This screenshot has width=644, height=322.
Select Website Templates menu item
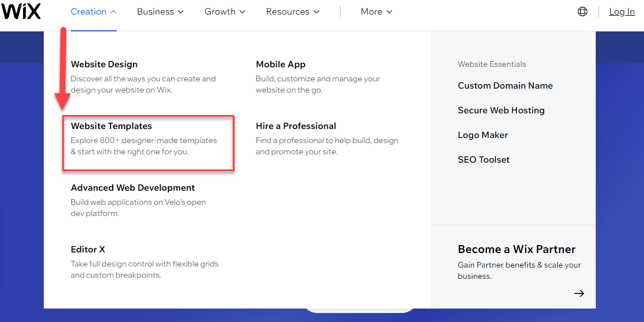[111, 126]
